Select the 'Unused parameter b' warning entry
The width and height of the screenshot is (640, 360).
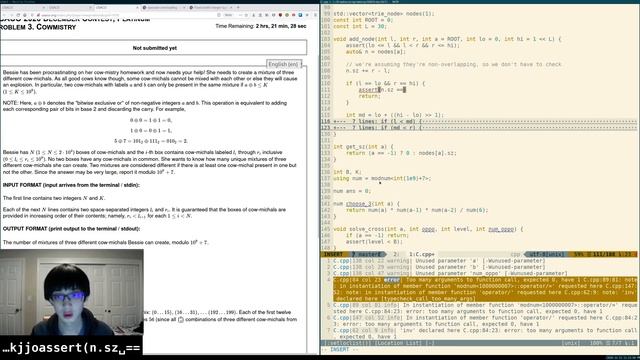click(439, 267)
